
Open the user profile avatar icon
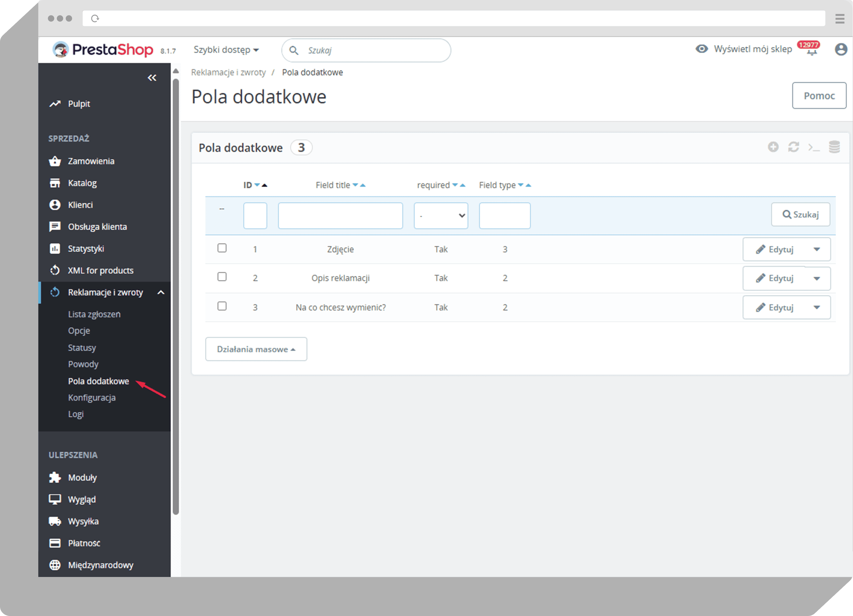click(840, 49)
